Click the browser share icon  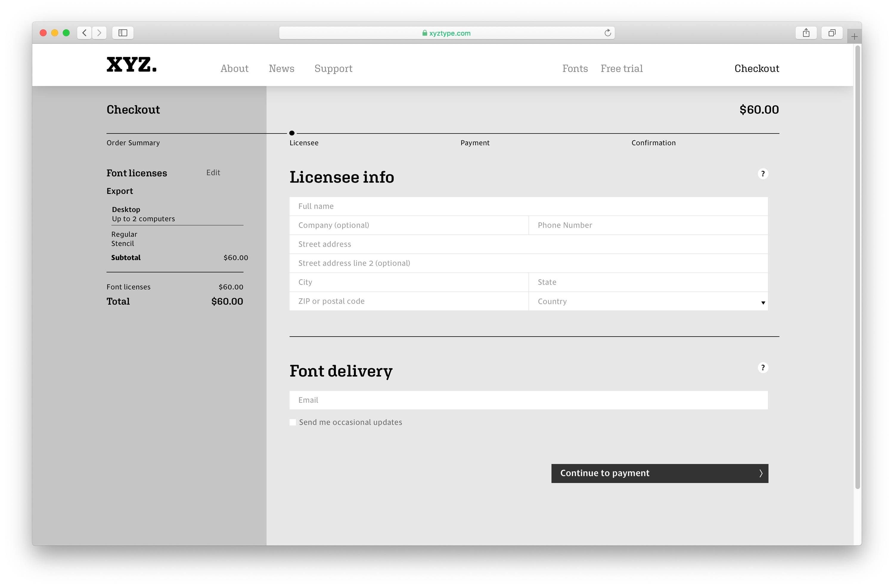click(x=806, y=33)
